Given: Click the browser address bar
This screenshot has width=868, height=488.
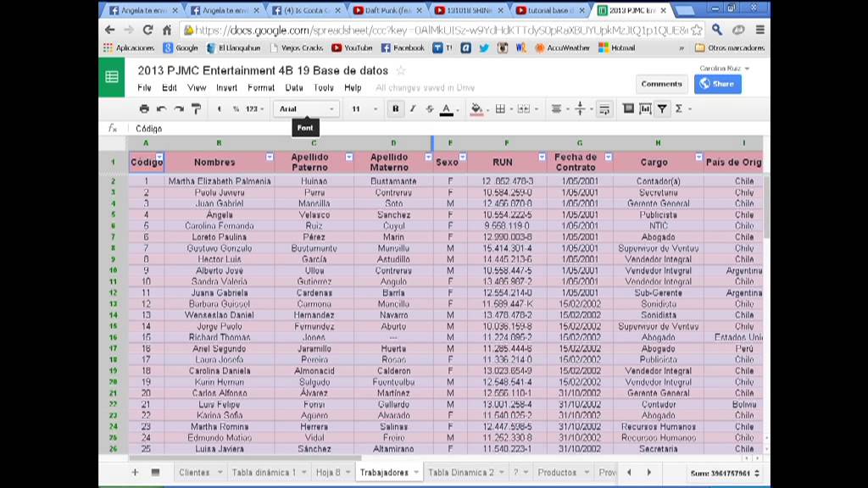Looking at the screenshot, I should pos(442,30).
